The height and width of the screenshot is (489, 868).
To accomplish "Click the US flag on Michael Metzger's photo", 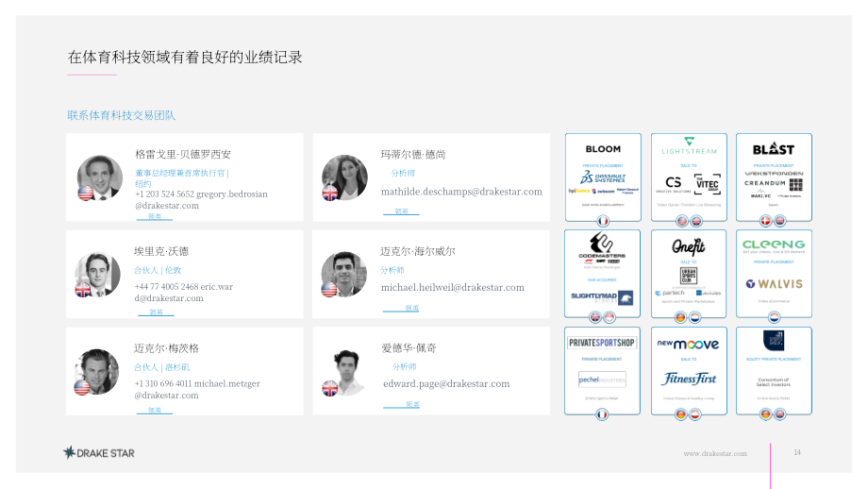I will click(x=82, y=387).
